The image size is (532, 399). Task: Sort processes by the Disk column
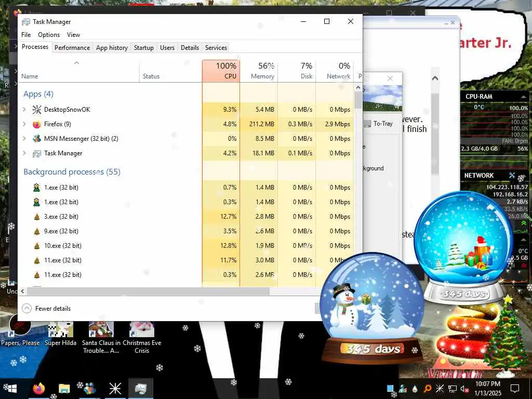coord(297,71)
